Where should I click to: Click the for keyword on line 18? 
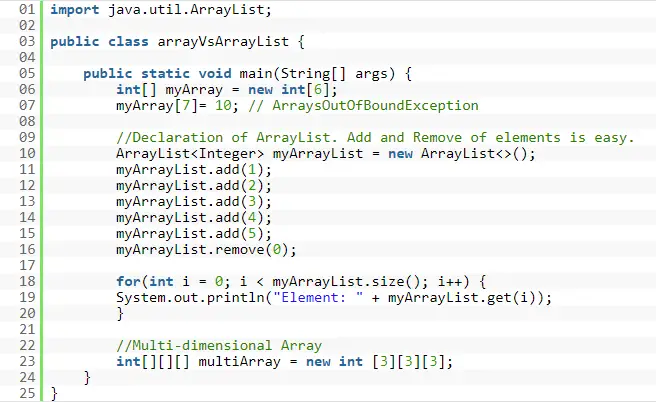click(x=128, y=281)
